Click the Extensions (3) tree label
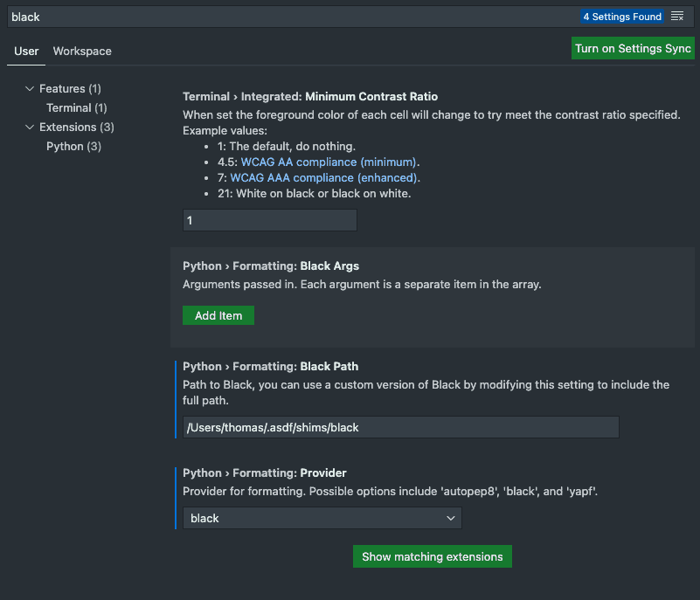 (77, 128)
